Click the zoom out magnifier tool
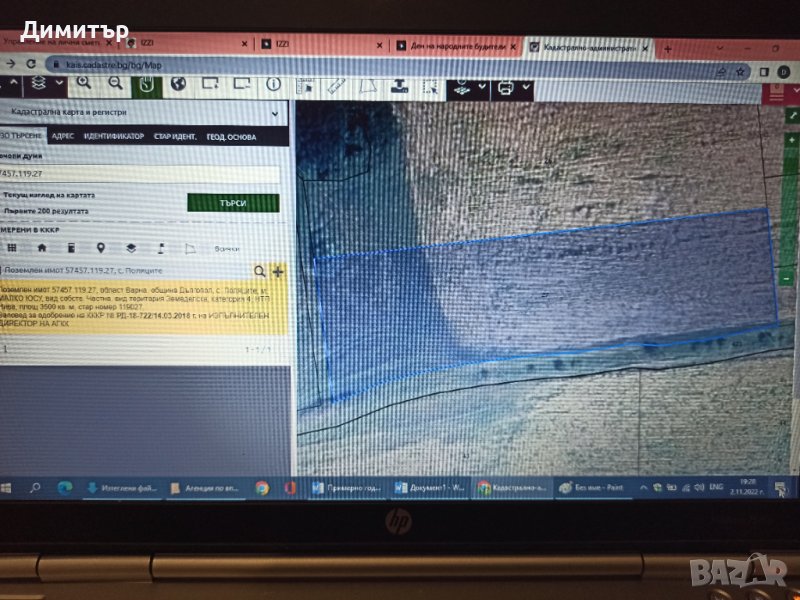 [x=116, y=85]
